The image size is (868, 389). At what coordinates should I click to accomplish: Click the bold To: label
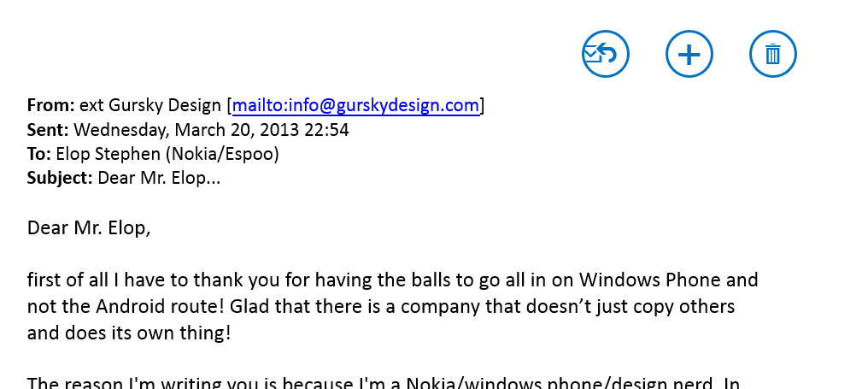[38, 154]
